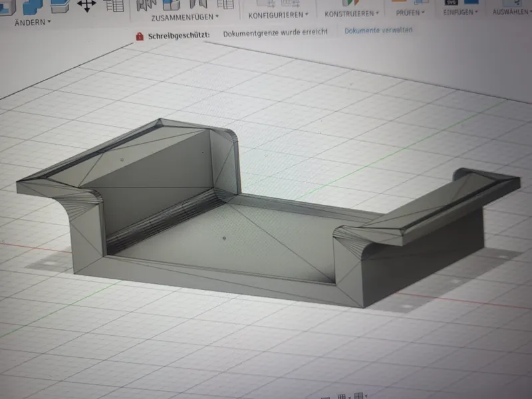
Task: Open the EINFÜGEN dropdown menu
Action: click(460, 12)
